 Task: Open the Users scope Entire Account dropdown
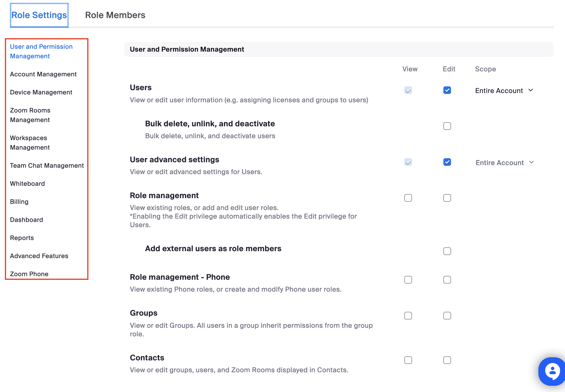[504, 90]
